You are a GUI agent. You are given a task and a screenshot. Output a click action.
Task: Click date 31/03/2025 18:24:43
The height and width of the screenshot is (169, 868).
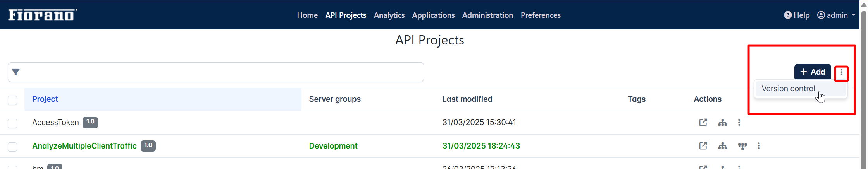tap(481, 146)
